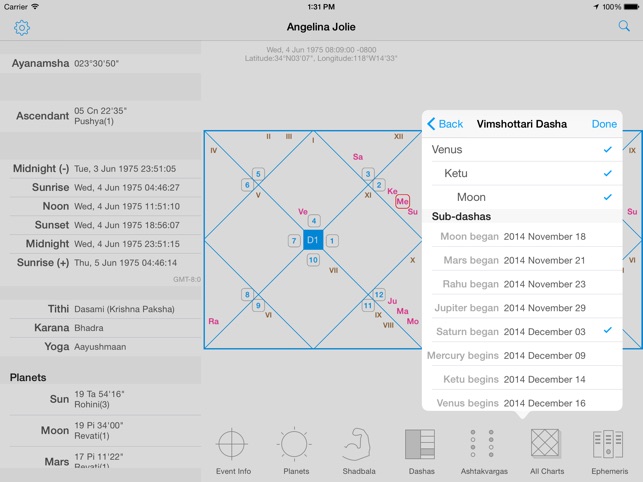This screenshot has width=643, height=482.
Task: Tap the Wi-Fi signal icon in status bar
Action: (x=35, y=7)
